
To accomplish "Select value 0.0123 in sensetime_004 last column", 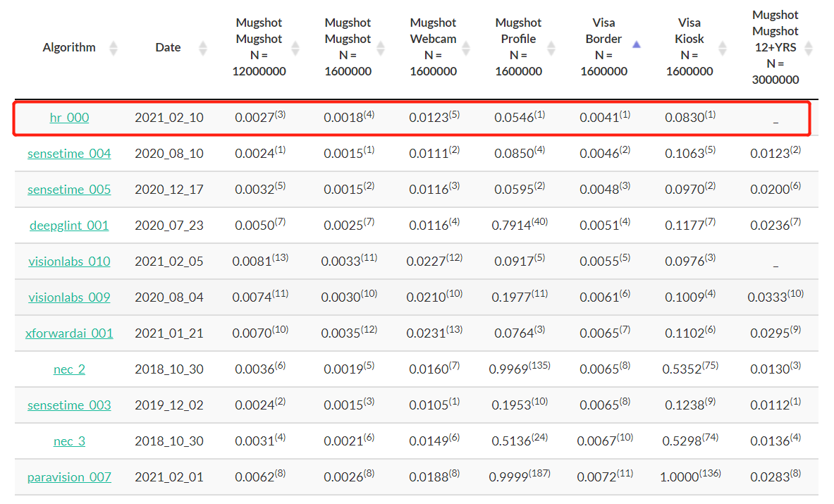I will [770, 154].
